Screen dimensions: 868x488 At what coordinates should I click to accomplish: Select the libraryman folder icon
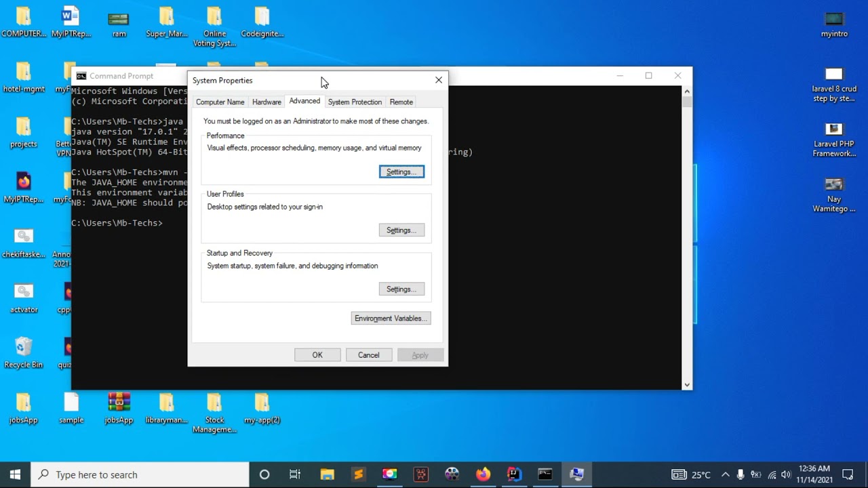(x=167, y=409)
